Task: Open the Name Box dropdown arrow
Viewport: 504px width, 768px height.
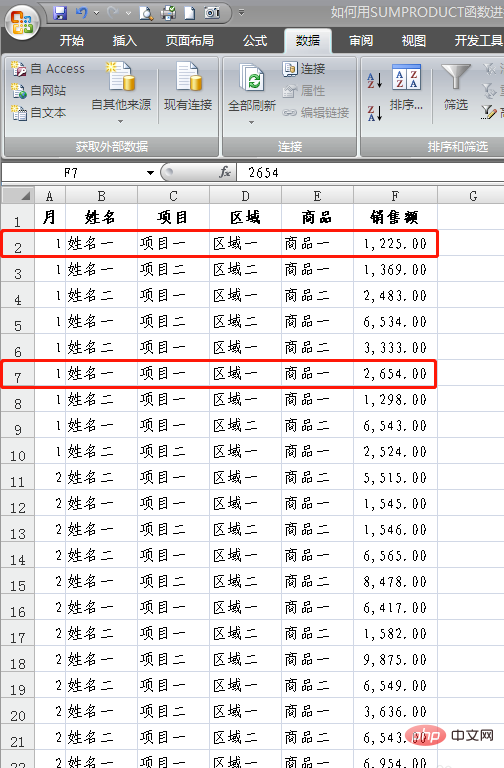Action: 150,172
